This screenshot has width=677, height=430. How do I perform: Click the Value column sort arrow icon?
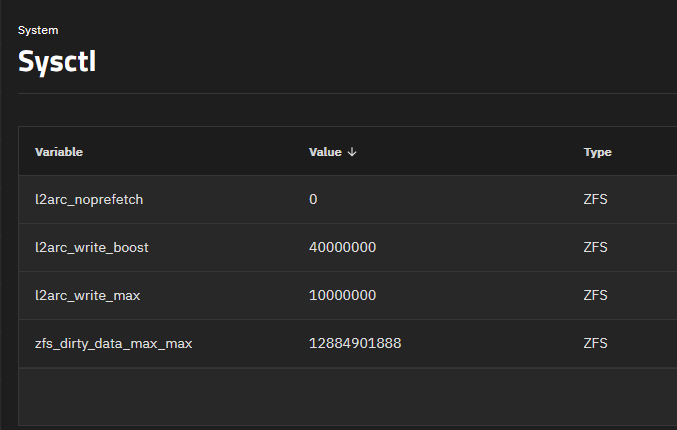point(352,152)
